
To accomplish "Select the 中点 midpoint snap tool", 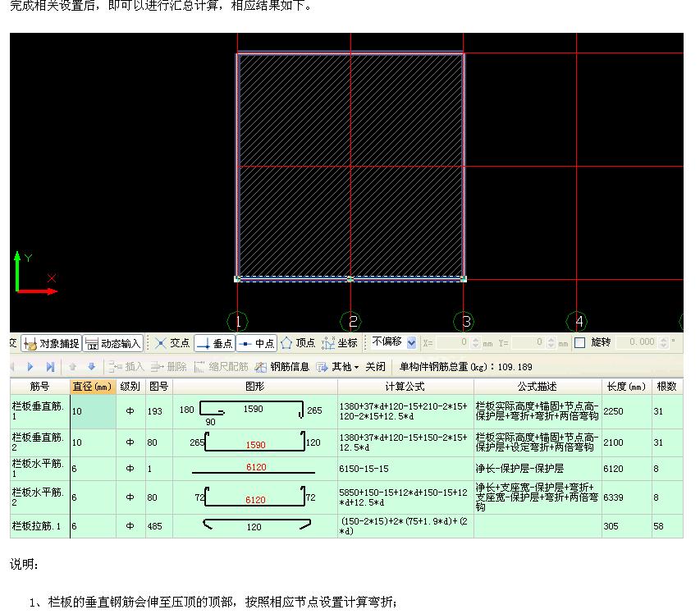I will [254, 343].
